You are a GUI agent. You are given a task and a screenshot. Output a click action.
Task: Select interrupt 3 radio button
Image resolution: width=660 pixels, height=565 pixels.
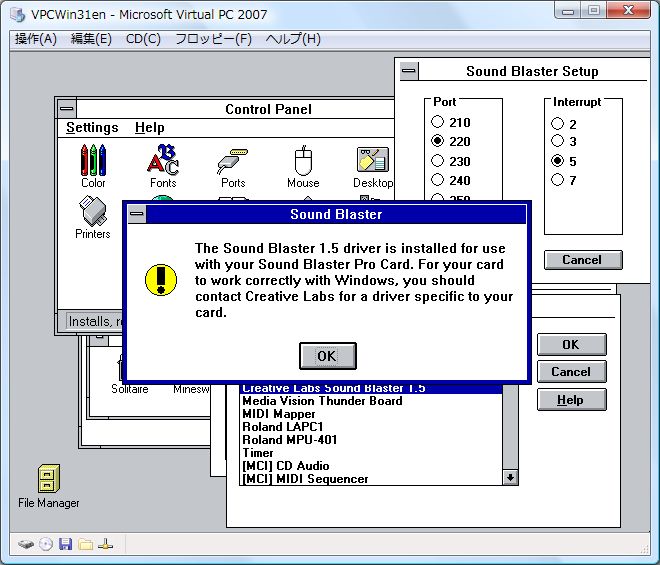tap(557, 141)
